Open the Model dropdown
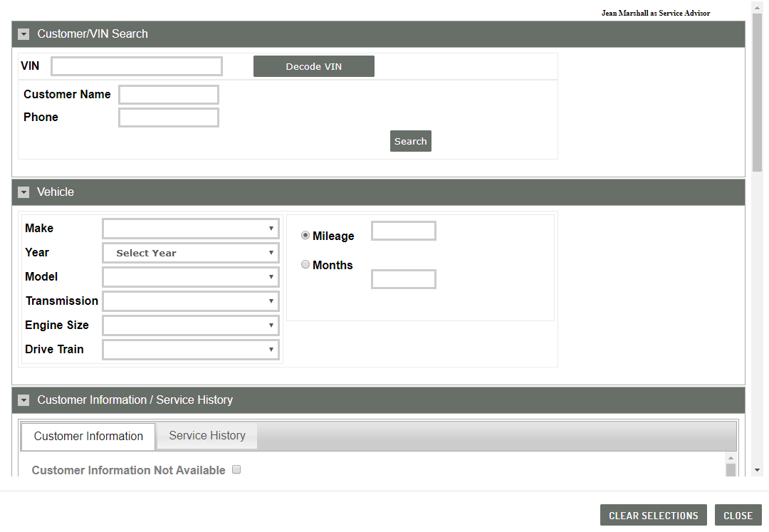This screenshot has width=769, height=532. 190,276
